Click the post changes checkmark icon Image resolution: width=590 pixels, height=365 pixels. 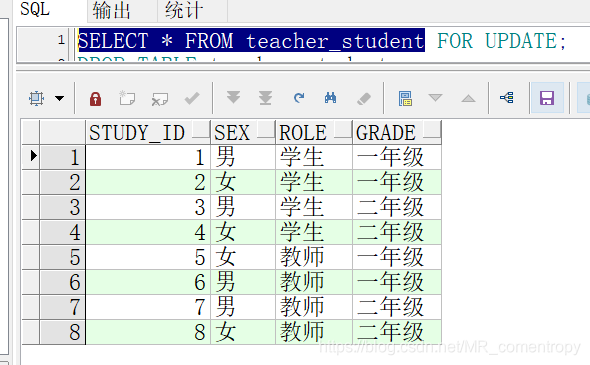tap(192, 99)
